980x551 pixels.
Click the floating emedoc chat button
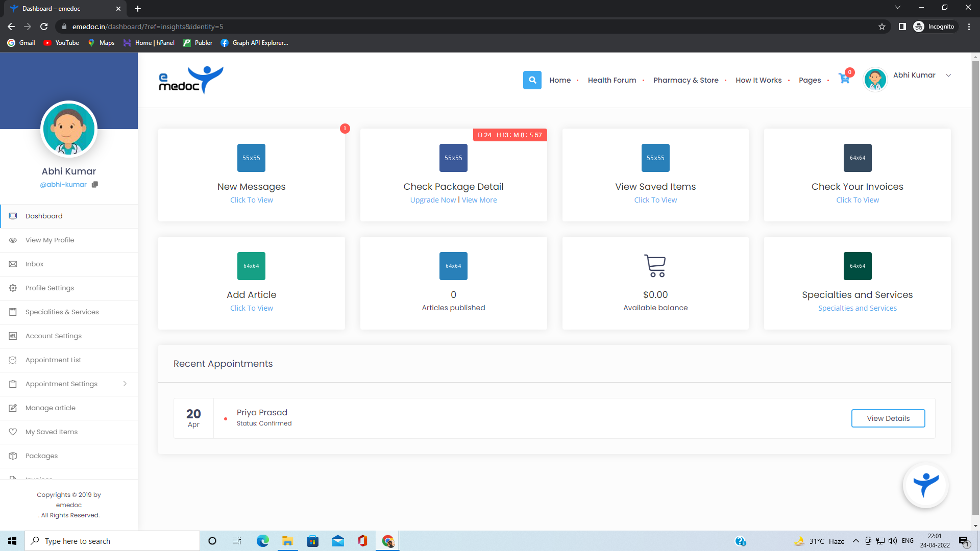[925, 485]
